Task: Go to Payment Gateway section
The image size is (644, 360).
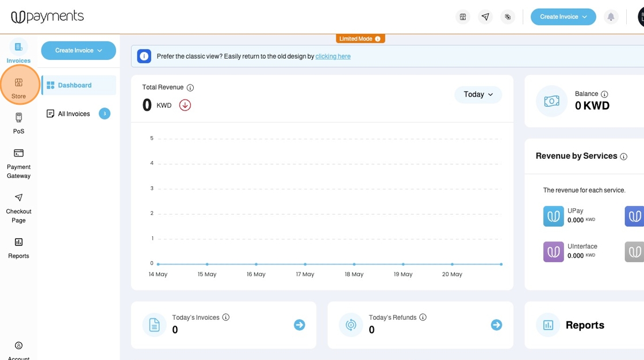Action: [x=18, y=163]
